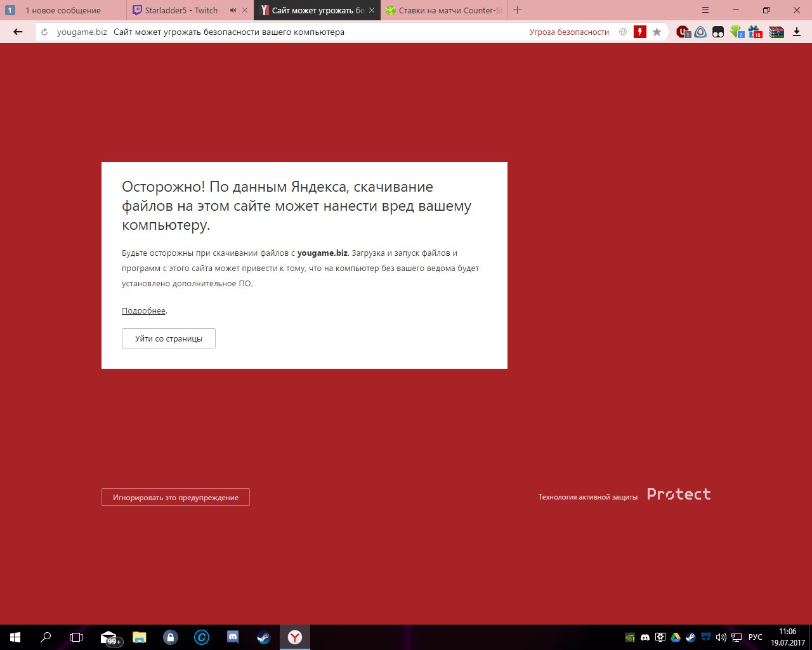Click monitor-gear icon in system tray

tap(660, 637)
